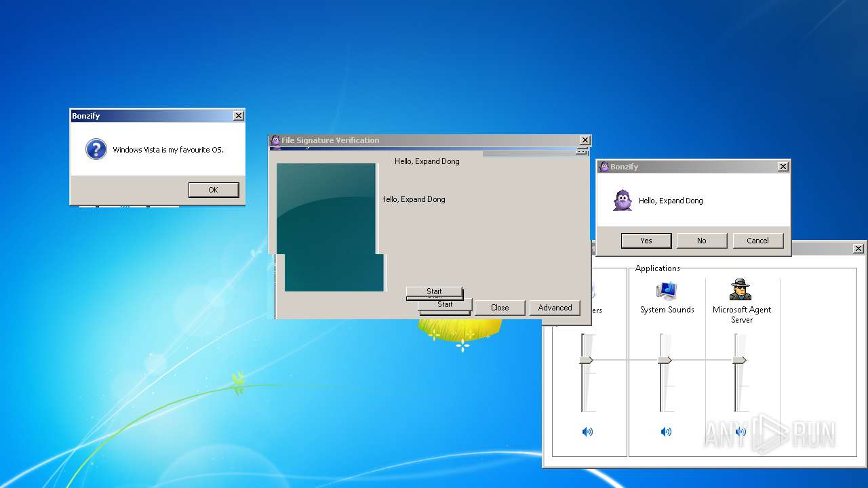
Task: Open Advanced in File Signature Verification
Action: [555, 308]
